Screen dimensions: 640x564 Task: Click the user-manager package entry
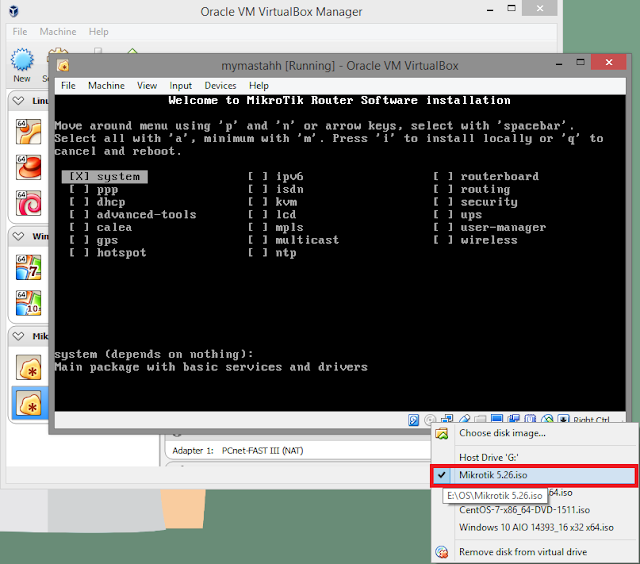click(x=489, y=227)
